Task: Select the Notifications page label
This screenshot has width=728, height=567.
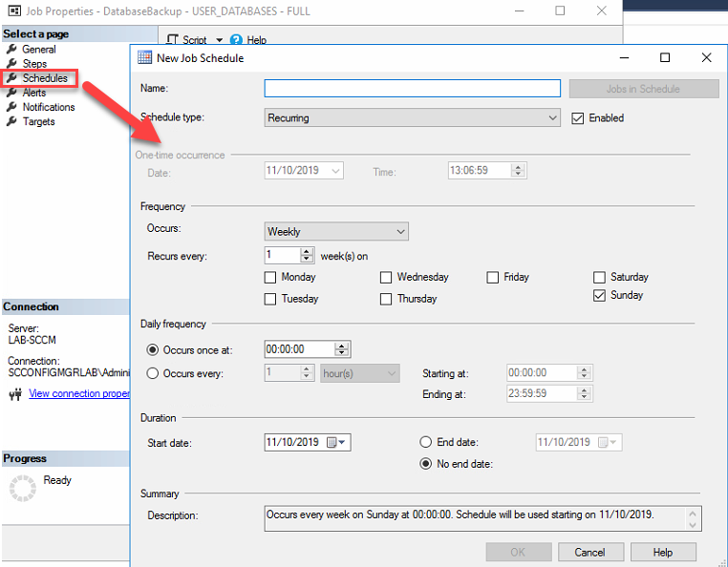Action: (x=49, y=107)
